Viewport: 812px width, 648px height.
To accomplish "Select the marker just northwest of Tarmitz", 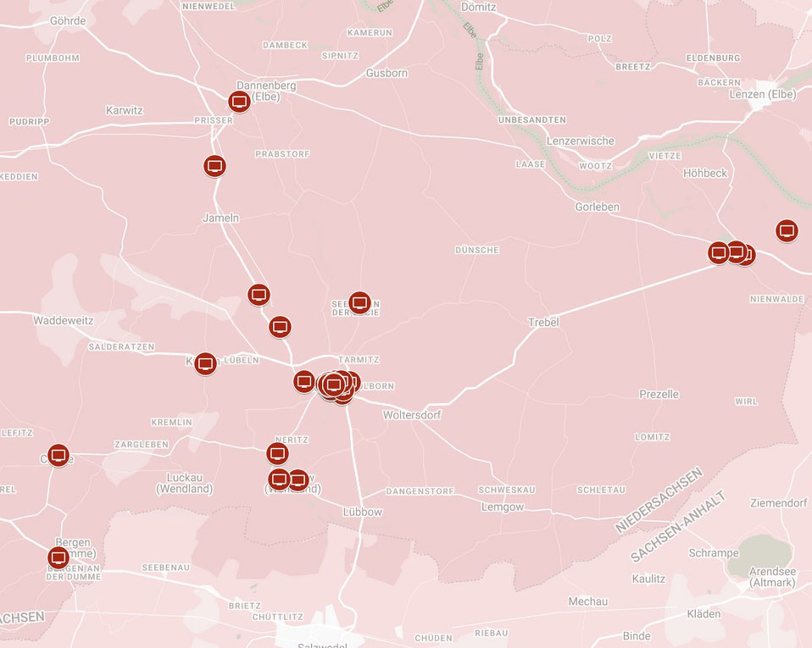I will click(x=280, y=326).
